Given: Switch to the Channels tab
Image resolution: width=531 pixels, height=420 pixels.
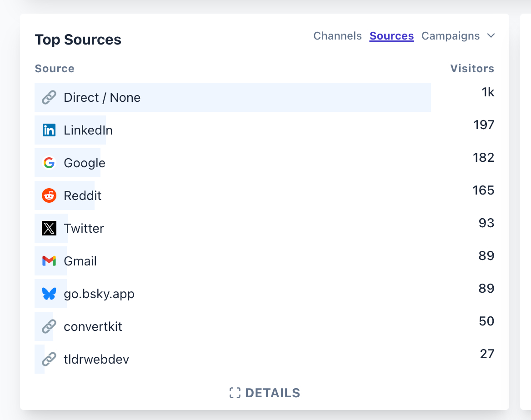Looking at the screenshot, I should [x=337, y=36].
